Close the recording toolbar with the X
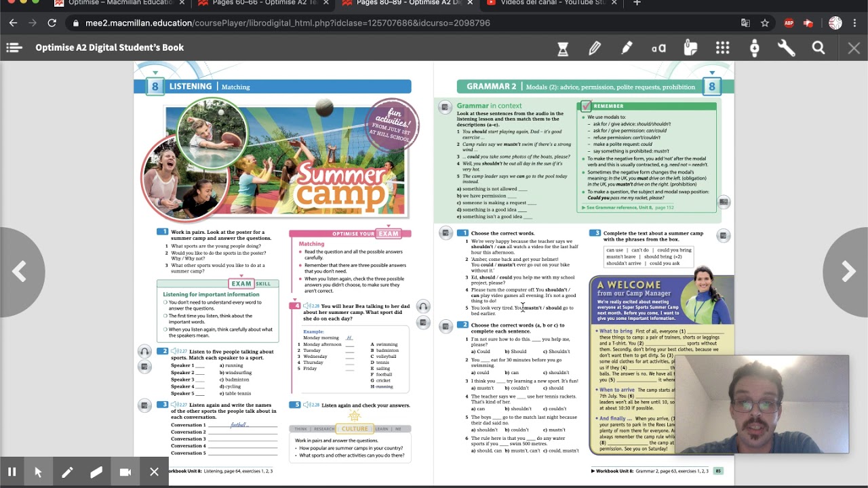Screen dimensions: 868x488 [x=155, y=472]
